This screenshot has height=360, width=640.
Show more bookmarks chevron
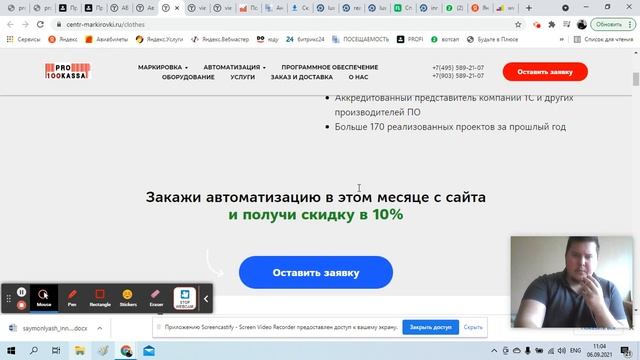tap(562, 39)
